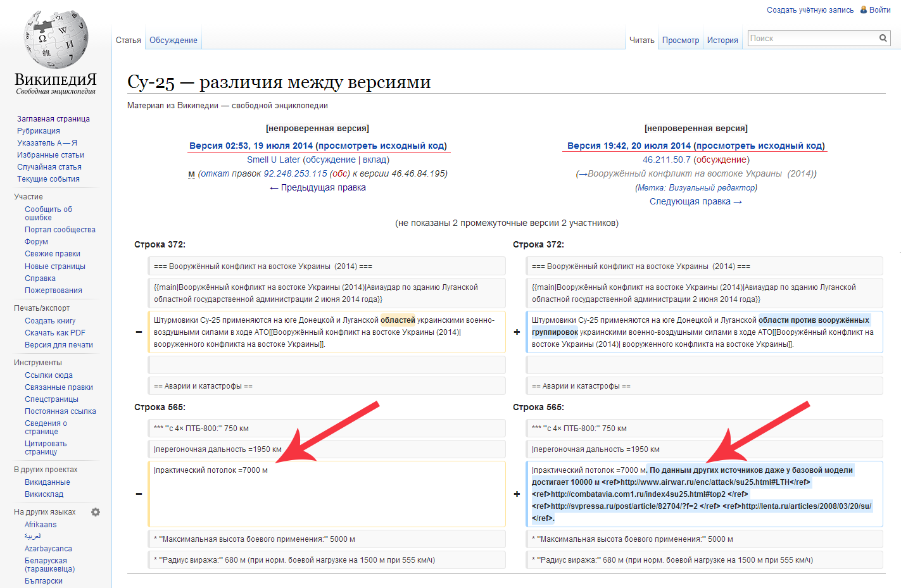Image resolution: width=901 pixels, height=588 pixels.
Task: Open вклад link of Smell U Later
Action: [x=374, y=160]
